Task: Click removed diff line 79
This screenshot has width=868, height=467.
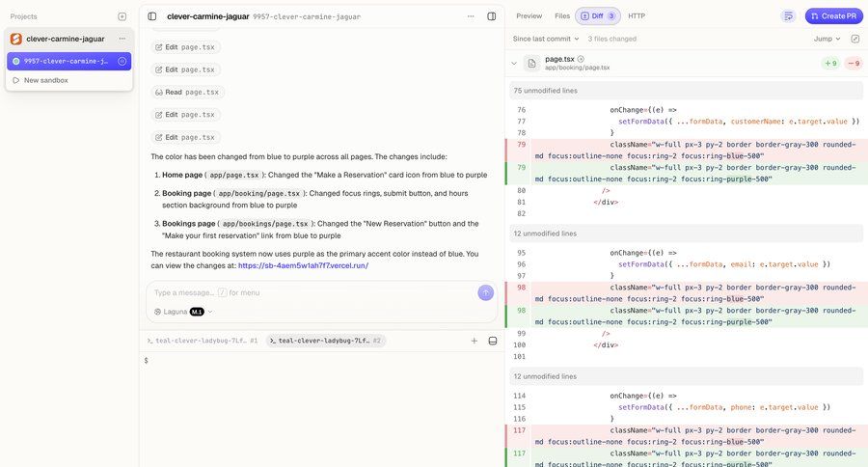Action: [x=687, y=151]
